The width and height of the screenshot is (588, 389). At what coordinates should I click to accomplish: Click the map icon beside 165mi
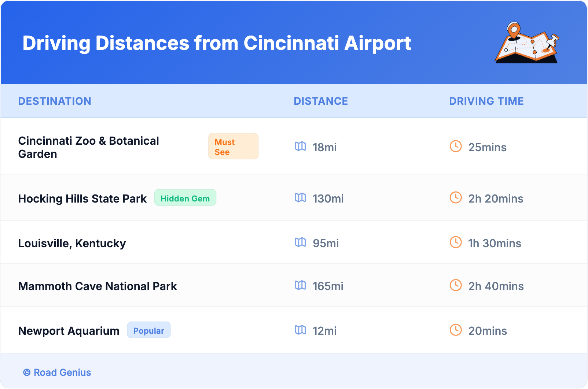300,285
